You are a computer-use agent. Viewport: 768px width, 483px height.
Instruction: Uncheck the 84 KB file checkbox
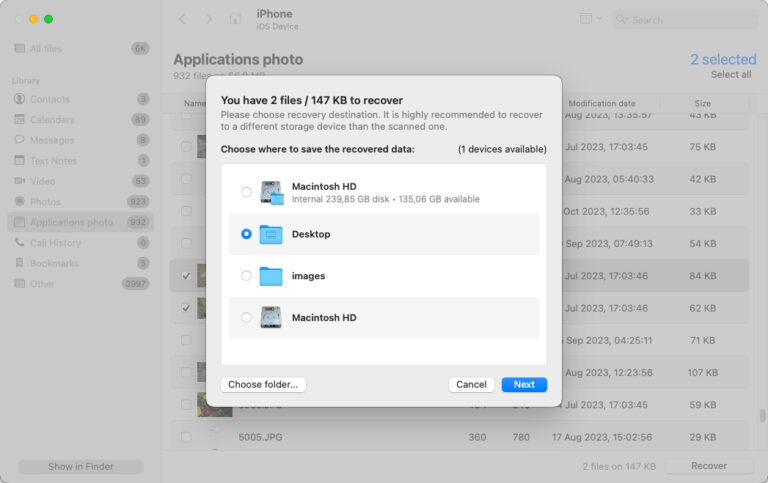click(x=186, y=276)
